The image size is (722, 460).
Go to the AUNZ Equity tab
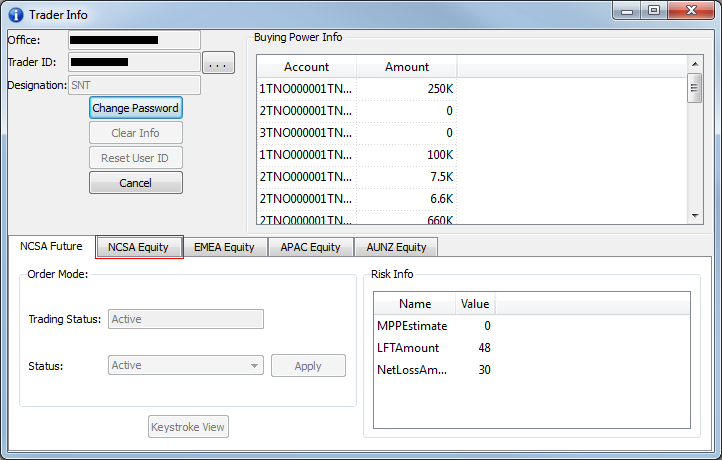click(396, 247)
